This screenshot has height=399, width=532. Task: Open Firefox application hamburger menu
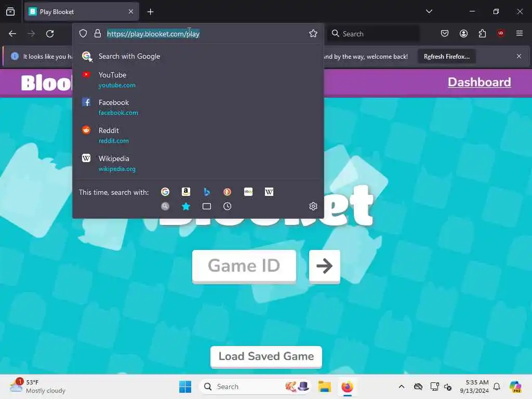coord(520,33)
